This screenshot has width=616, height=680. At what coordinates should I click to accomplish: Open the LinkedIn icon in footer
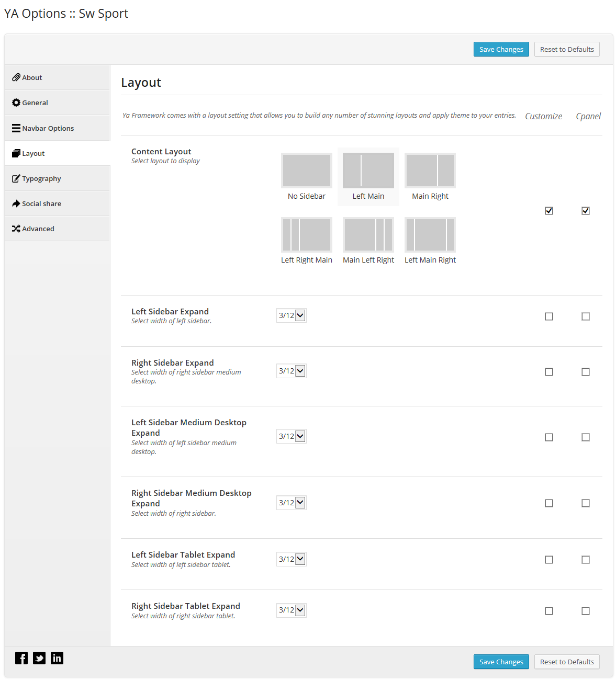tap(57, 658)
